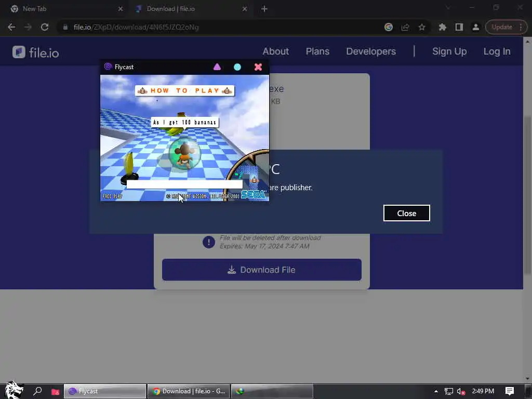The height and width of the screenshot is (399, 532).
Task: Reload the file.io page
Action: coord(45,27)
